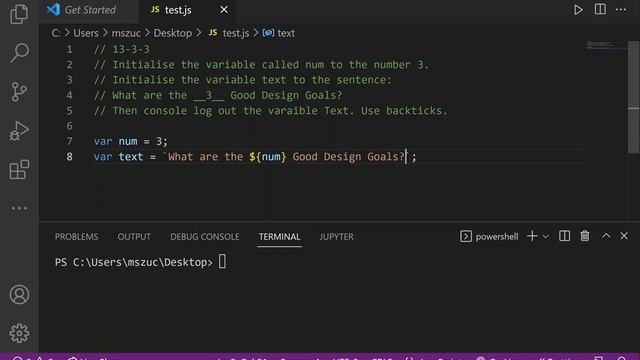The width and height of the screenshot is (640, 360).
Task: Show additional views via ellipsis icon
Action: (19, 208)
